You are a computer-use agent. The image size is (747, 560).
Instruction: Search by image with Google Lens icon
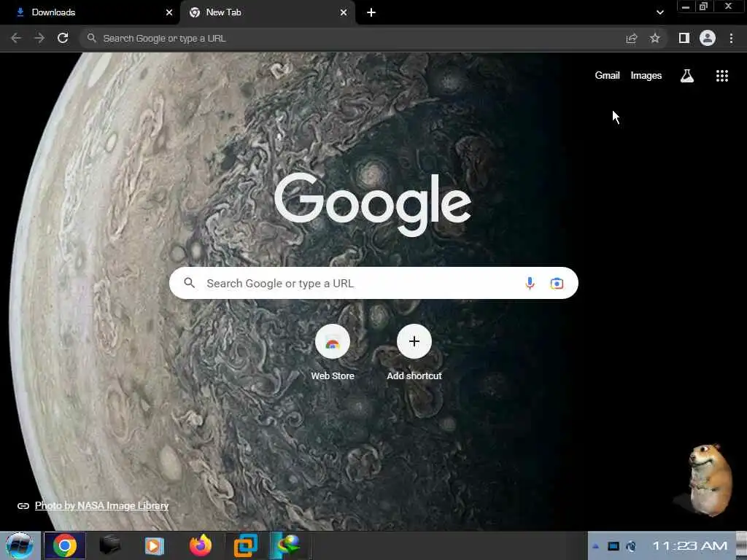click(557, 284)
